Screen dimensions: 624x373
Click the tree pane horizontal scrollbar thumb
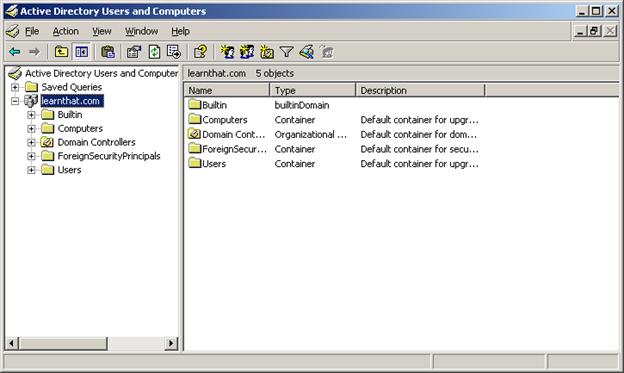pos(63,343)
